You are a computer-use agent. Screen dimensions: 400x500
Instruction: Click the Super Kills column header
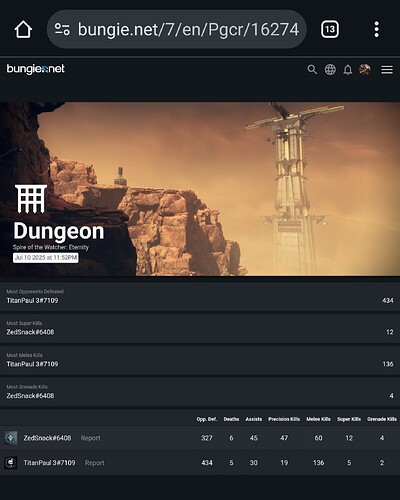[349, 419]
